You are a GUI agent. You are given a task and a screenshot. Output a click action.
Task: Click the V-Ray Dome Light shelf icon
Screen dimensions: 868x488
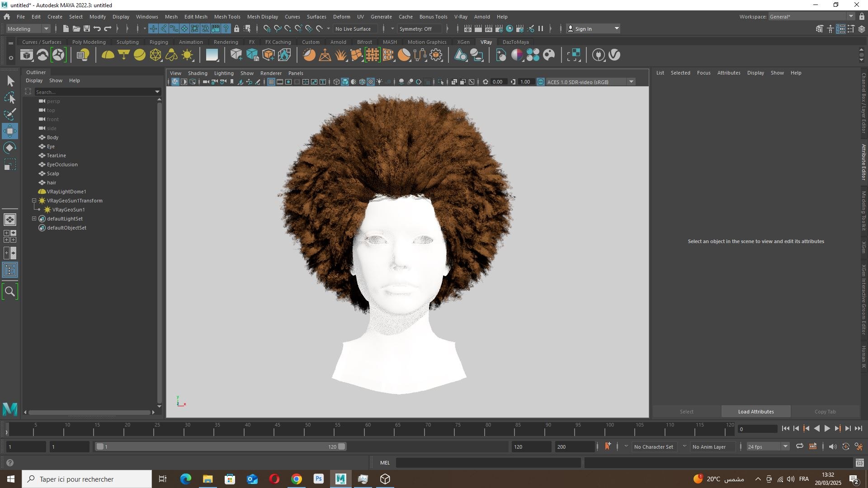click(108, 55)
